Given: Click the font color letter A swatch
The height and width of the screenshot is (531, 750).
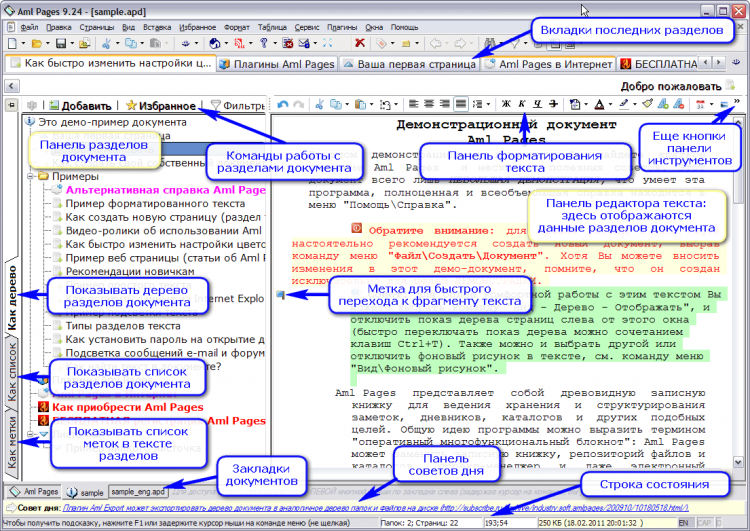Looking at the screenshot, I should click(x=599, y=104).
